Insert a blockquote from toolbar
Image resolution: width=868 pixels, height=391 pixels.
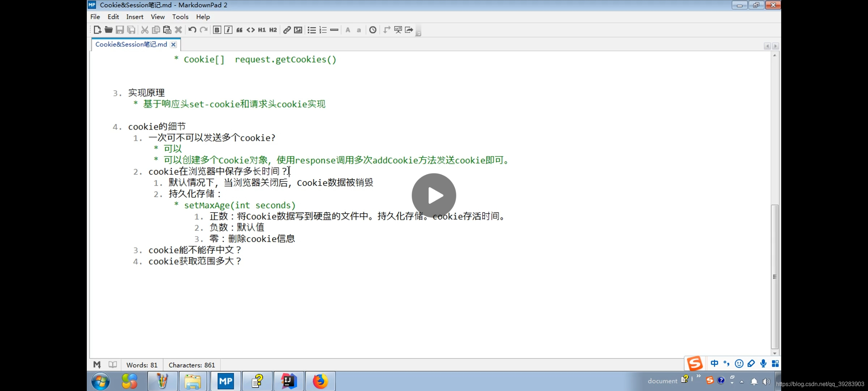click(239, 30)
